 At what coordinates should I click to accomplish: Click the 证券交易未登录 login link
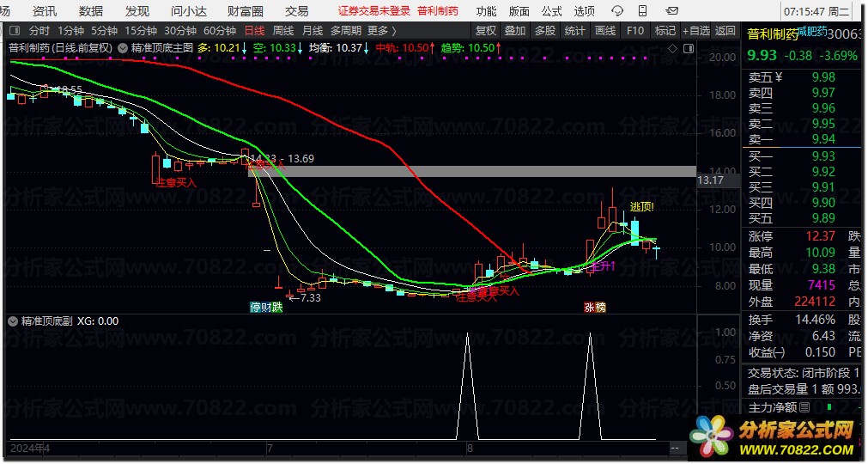tap(374, 10)
